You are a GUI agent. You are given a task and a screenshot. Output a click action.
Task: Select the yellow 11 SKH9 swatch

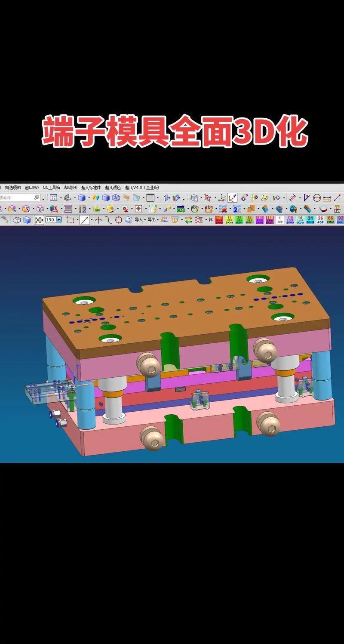click(x=229, y=220)
